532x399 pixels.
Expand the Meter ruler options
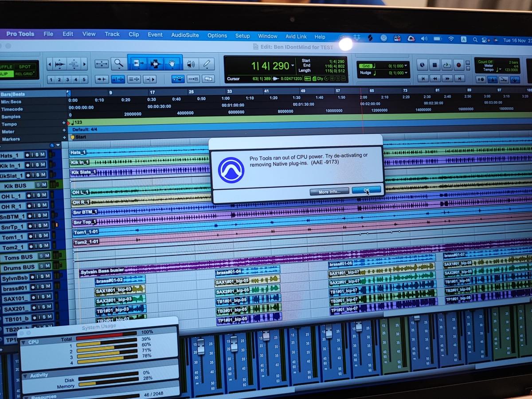[64, 130]
